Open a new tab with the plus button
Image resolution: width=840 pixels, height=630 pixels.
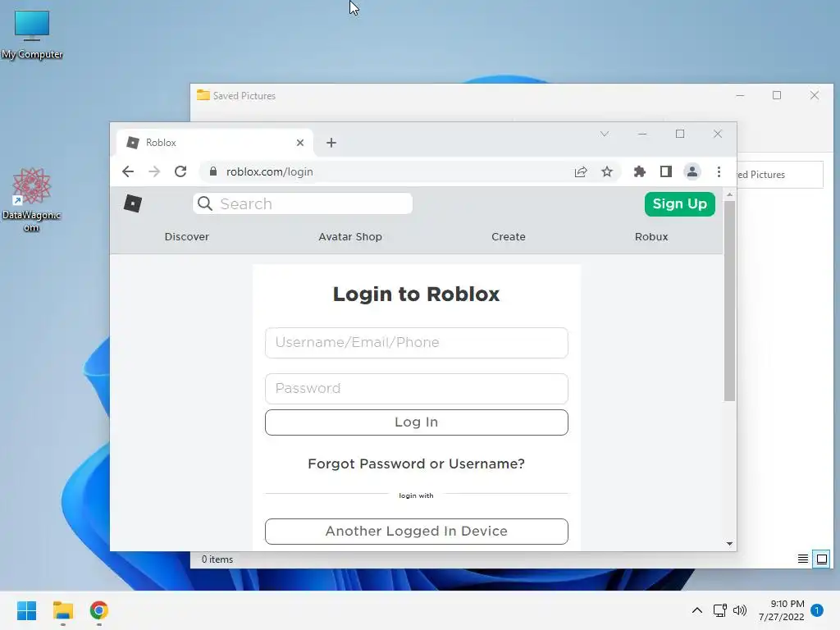331,143
